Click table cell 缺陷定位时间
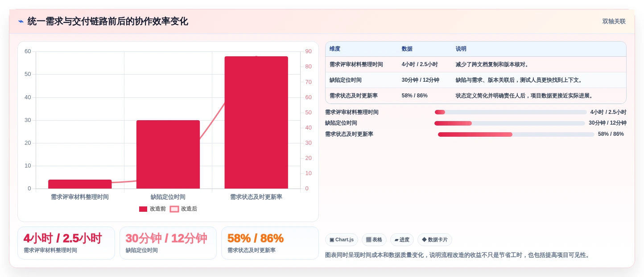Image resolution: width=644 pixels, height=277 pixels. (346, 80)
